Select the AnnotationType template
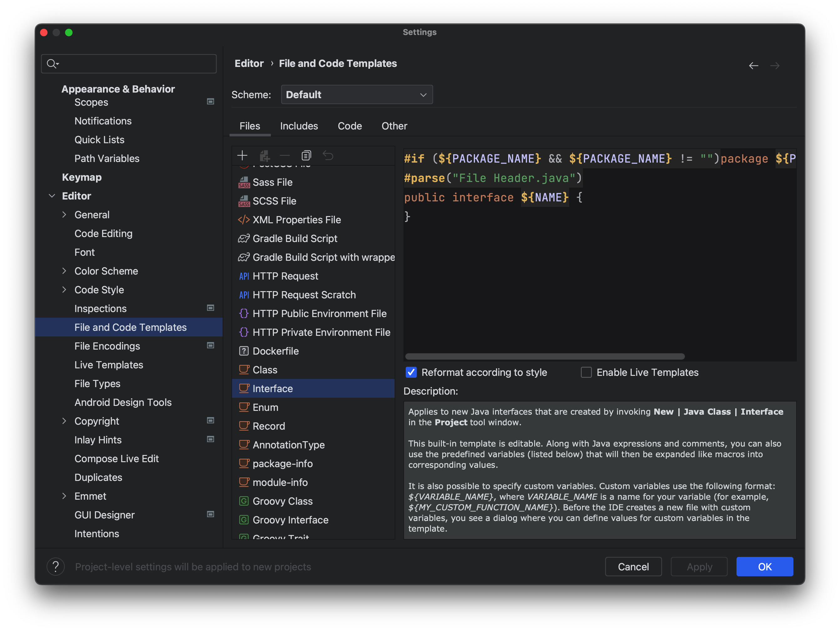 pos(313,445)
